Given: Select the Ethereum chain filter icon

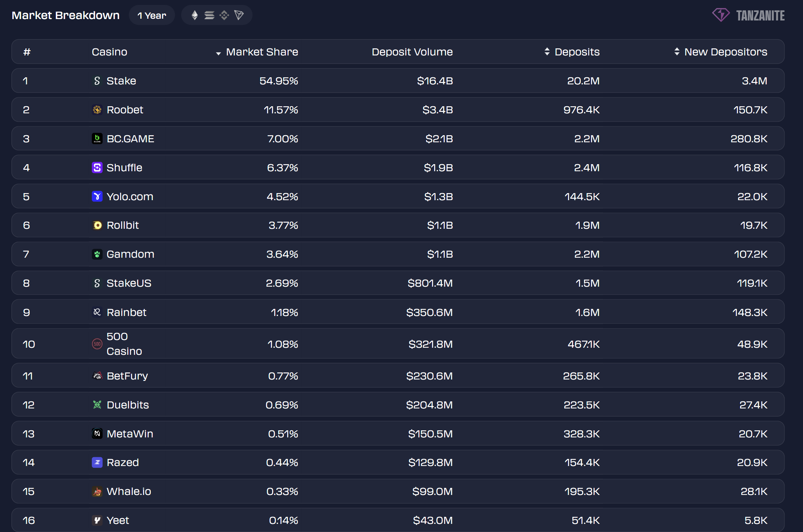Looking at the screenshot, I should tap(195, 15).
